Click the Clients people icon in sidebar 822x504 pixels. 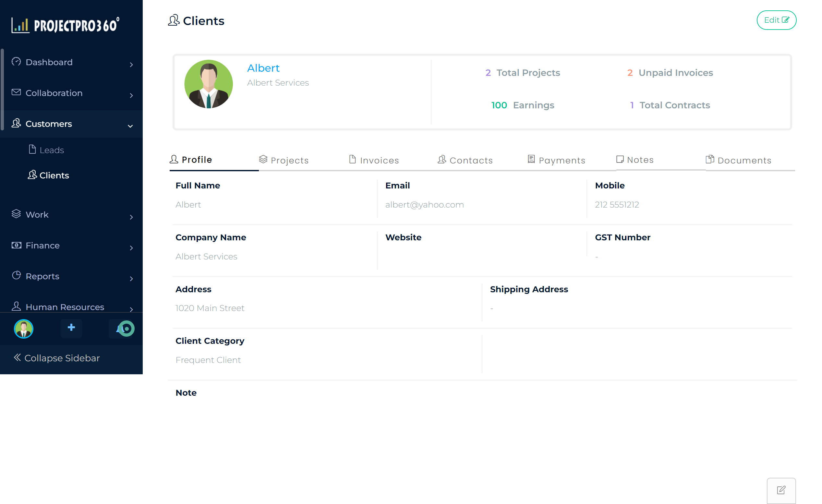(32, 174)
